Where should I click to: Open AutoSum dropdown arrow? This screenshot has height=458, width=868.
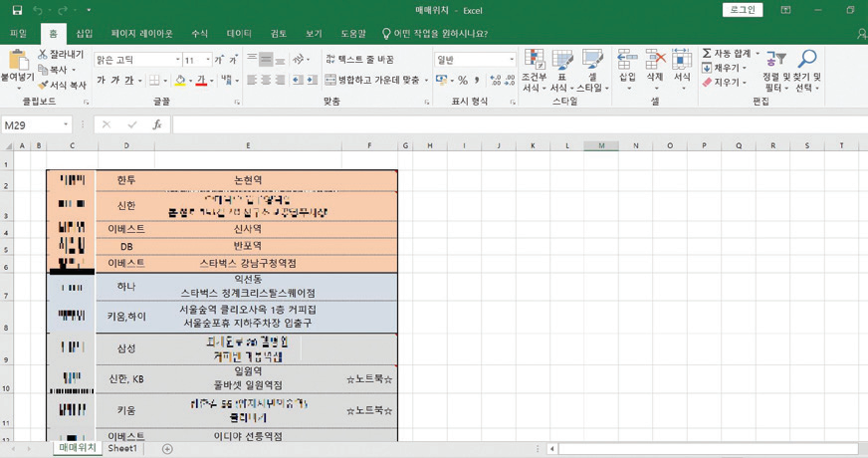(x=758, y=53)
